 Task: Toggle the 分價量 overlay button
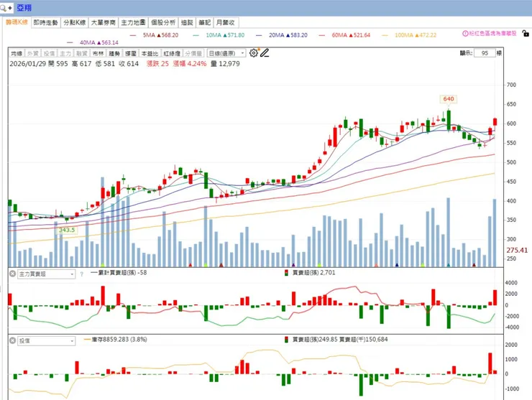[193, 54]
